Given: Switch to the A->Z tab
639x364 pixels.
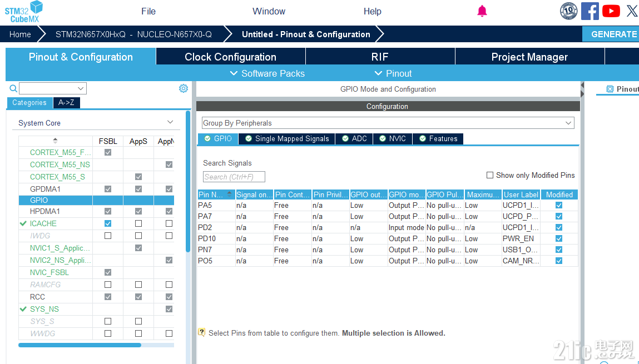Looking at the screenshot, I should 66,103.
